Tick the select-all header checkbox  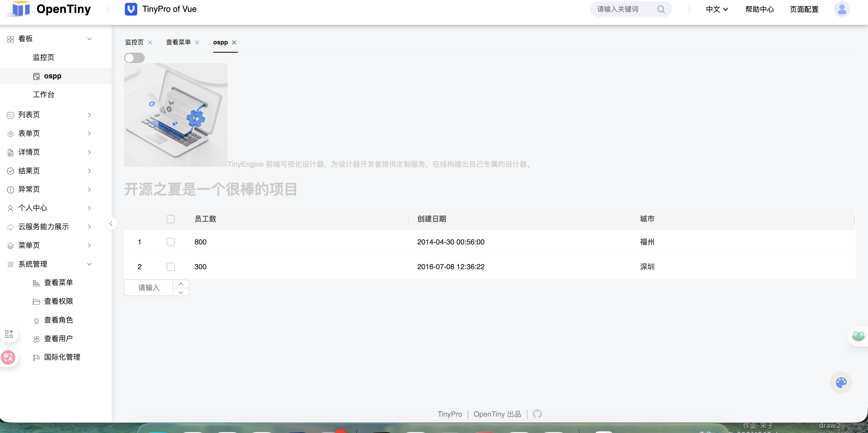[170, 219]
